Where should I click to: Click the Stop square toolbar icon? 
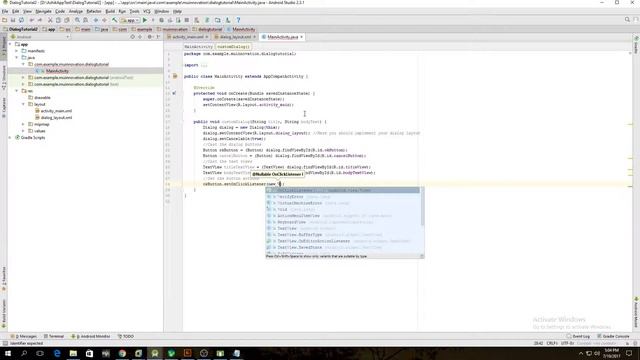click(x=187, y=20)
